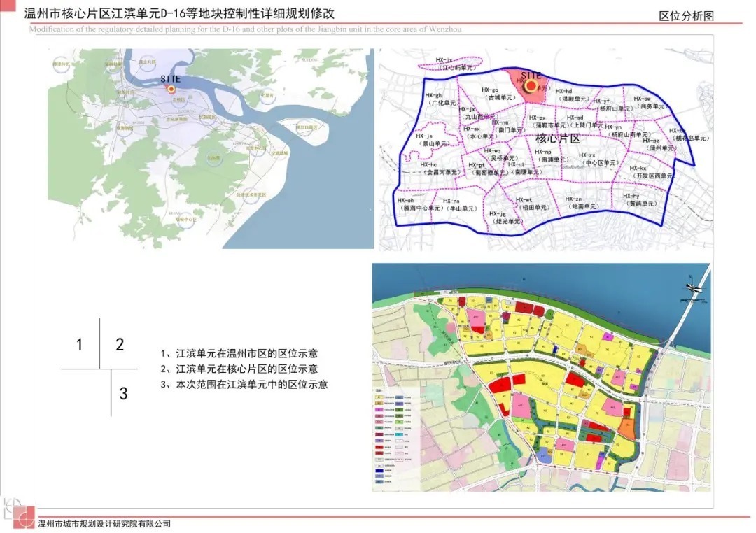Click number 2 in the layout key diagram
The height and width of the screenshot is (533, 756).
(120, 344)
